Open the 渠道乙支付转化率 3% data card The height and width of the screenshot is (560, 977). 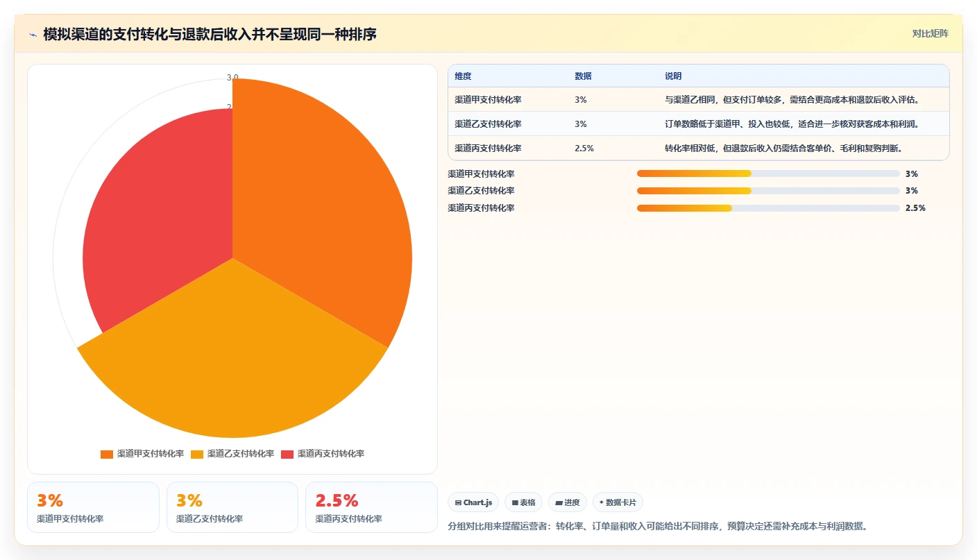[232, 507]
